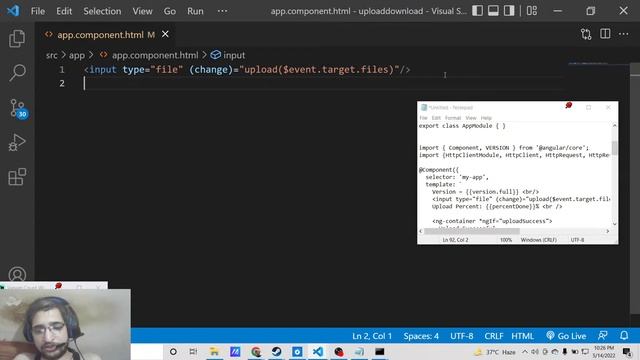The image size is (640, 360).
Task: Click 'Ln 2, Col 1' status bar entry
Action: tap(372, 336)
